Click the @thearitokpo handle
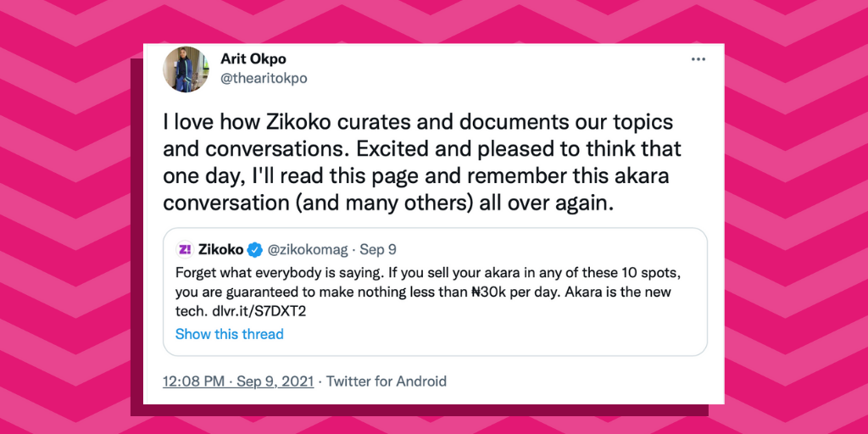The image size is (868, 434). [x=264, y=78]
